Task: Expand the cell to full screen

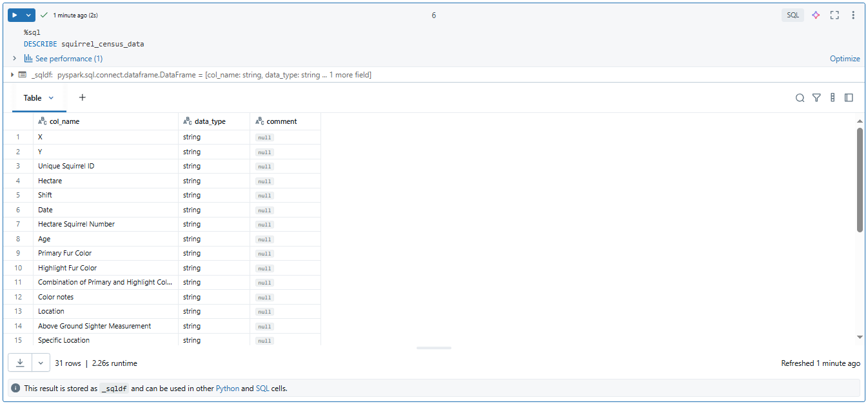Action: pyautogui.click(x=834, y=15)
